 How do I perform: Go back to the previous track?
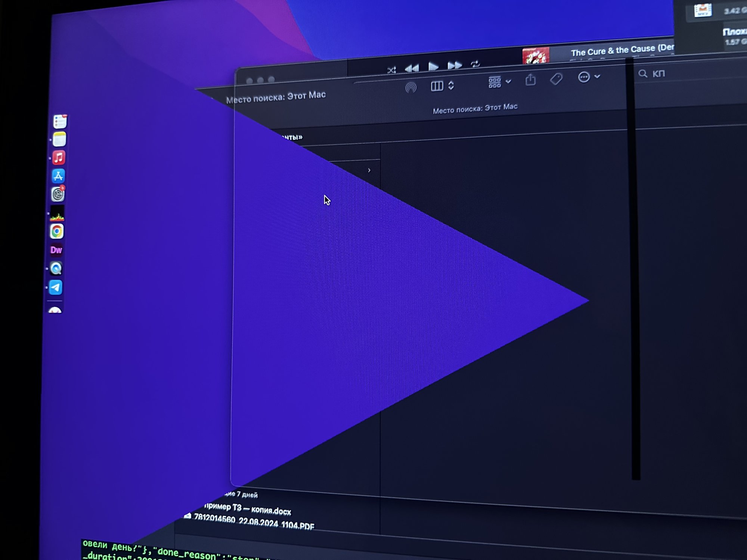point(412,68)
